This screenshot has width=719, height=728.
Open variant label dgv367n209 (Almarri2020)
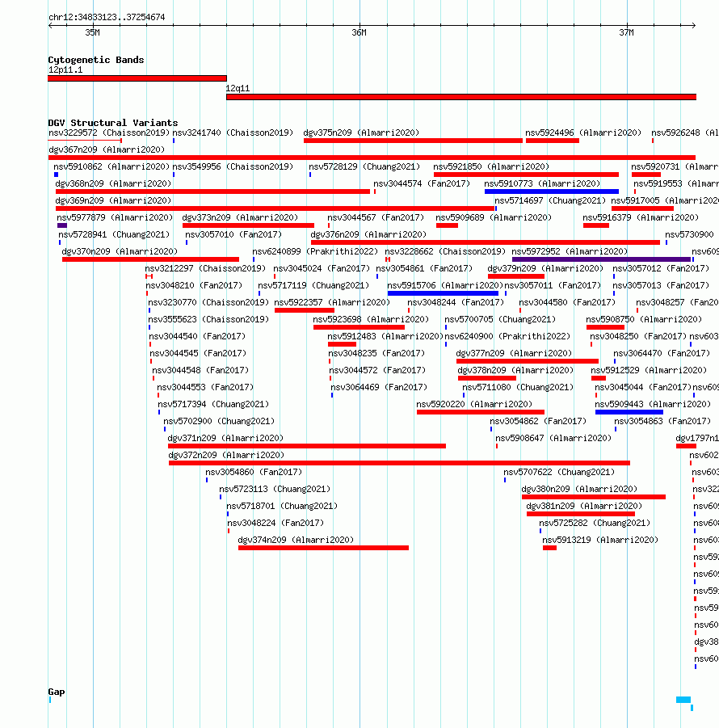(107, 150)
